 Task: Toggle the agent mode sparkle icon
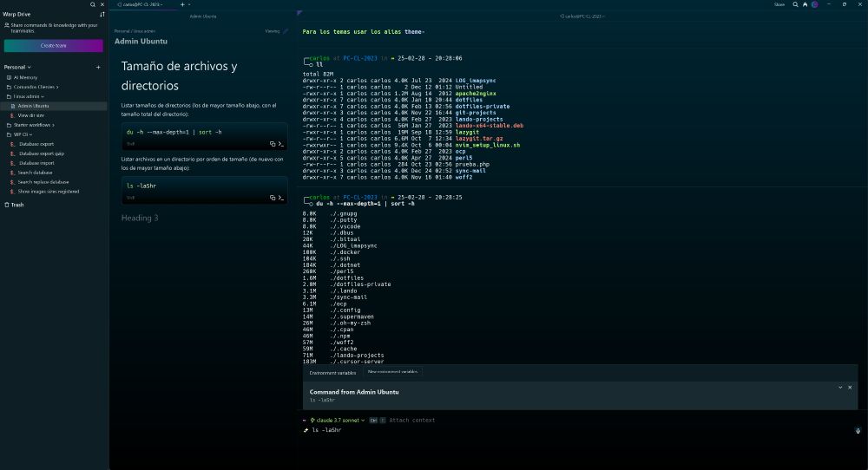click(306, 430)
